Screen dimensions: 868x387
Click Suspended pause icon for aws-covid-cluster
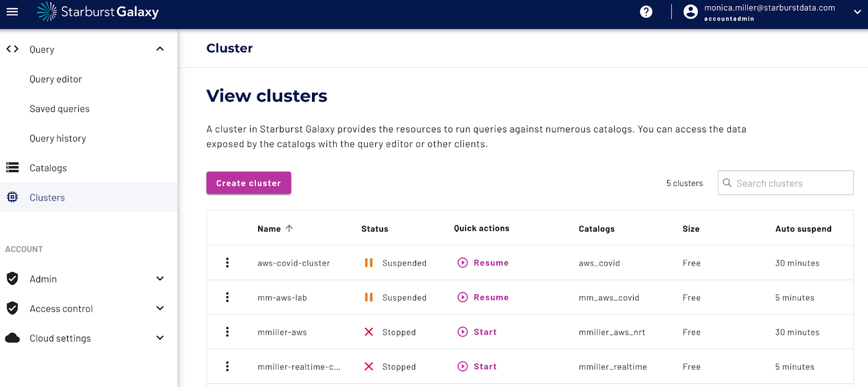(369, 263)
